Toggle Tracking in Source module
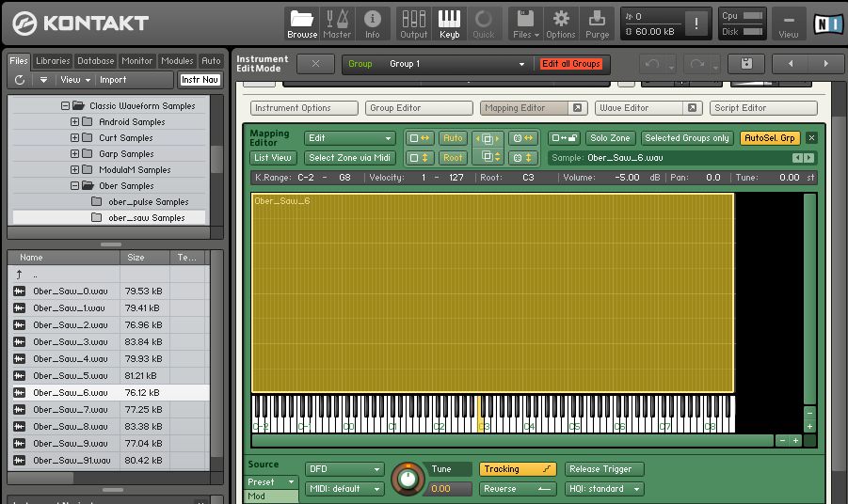This screenshot has width=848, height=504. pyautogui.click(x=517, y=469)
